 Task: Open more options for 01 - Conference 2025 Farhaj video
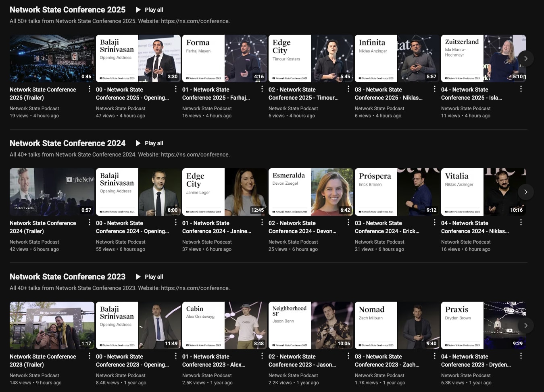pyautogui.click(x=262, y=89)
